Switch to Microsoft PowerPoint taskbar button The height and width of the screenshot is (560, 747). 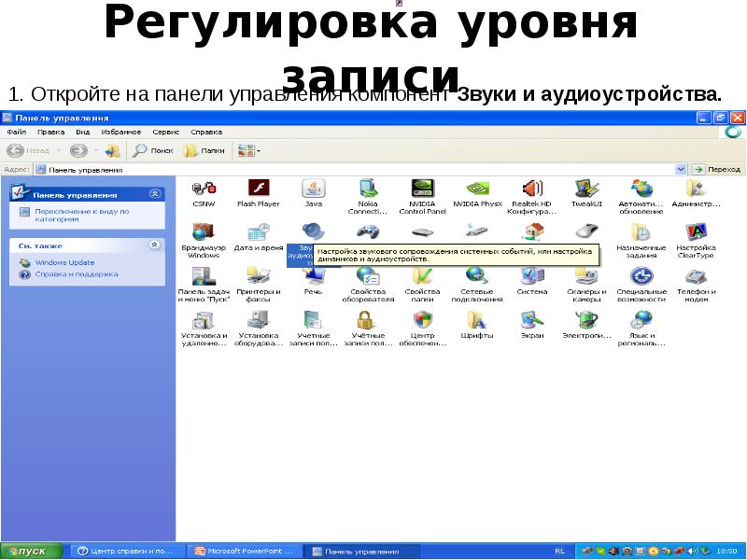coord(245,552)
